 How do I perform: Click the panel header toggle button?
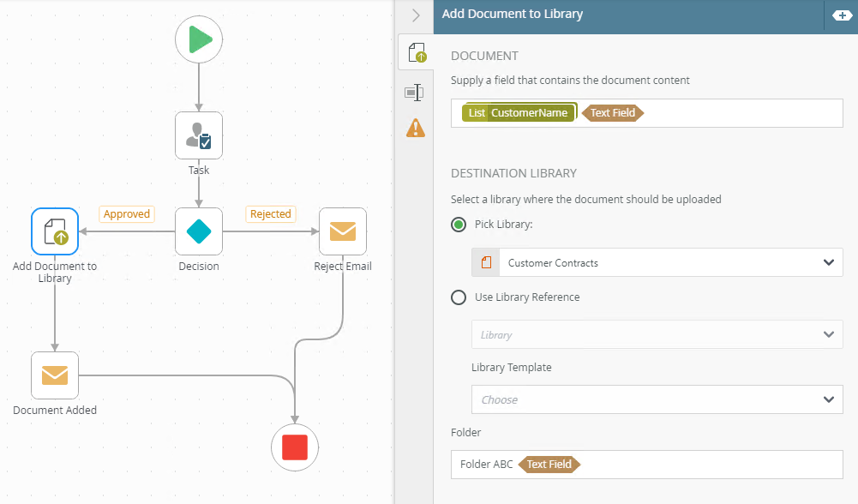[839, 15]
